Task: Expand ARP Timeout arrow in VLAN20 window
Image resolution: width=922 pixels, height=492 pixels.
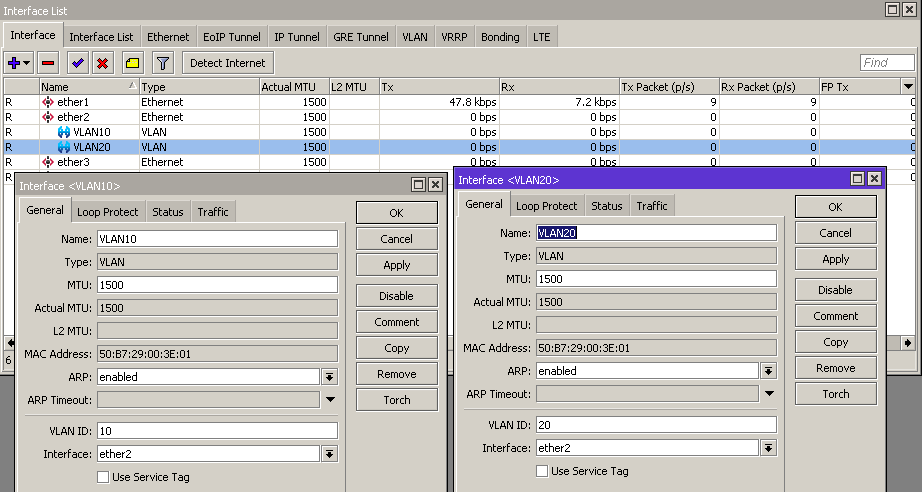Action: [769, 394]
